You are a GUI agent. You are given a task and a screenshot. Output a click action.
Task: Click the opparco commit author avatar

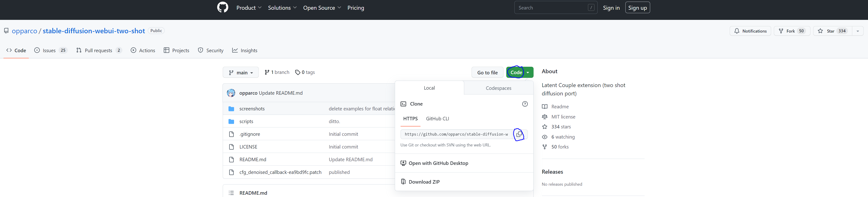coord(231,93)
